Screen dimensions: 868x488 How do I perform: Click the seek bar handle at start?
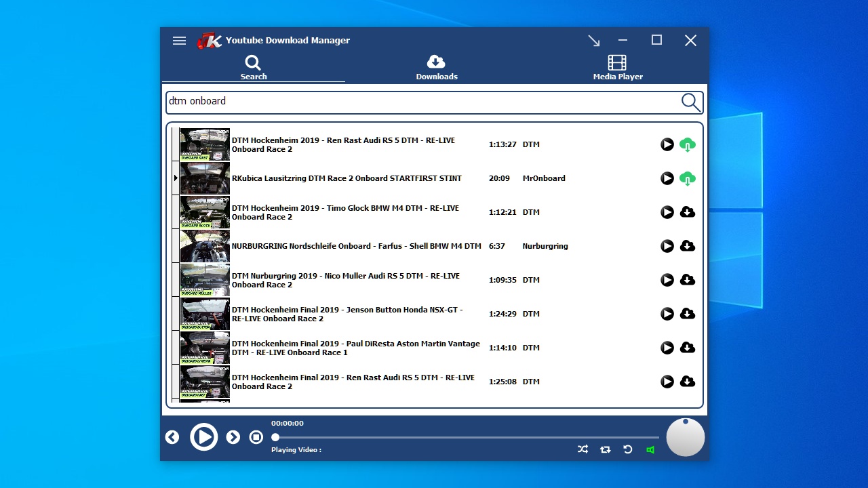(275, 437)
